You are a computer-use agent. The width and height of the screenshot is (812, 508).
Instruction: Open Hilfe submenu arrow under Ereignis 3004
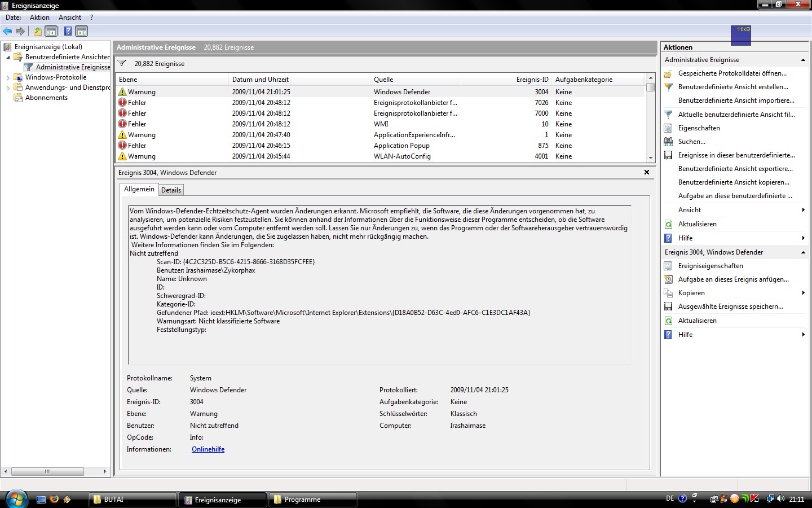(x=803, y=335)
